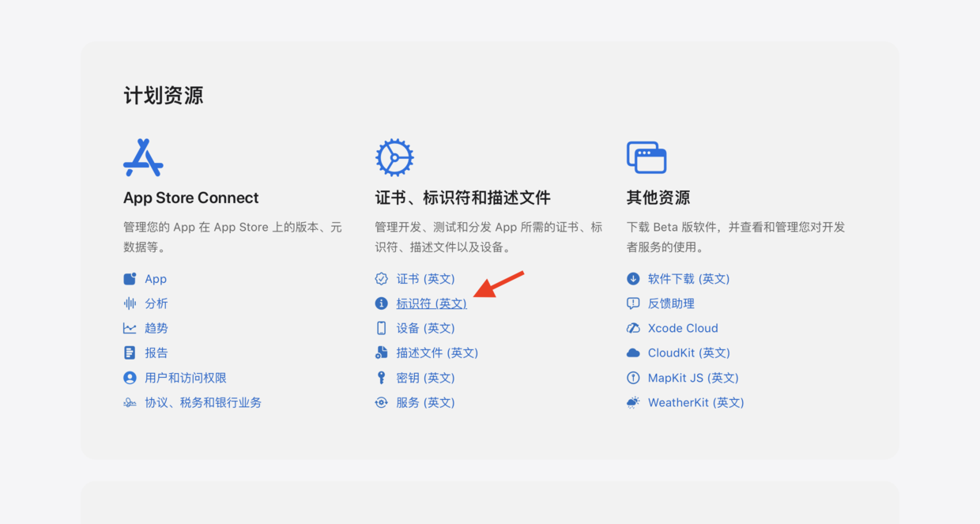This screenshot has width=980, height=524.
Task: Open the 描述文件 (英文) link
Action: 437,352
